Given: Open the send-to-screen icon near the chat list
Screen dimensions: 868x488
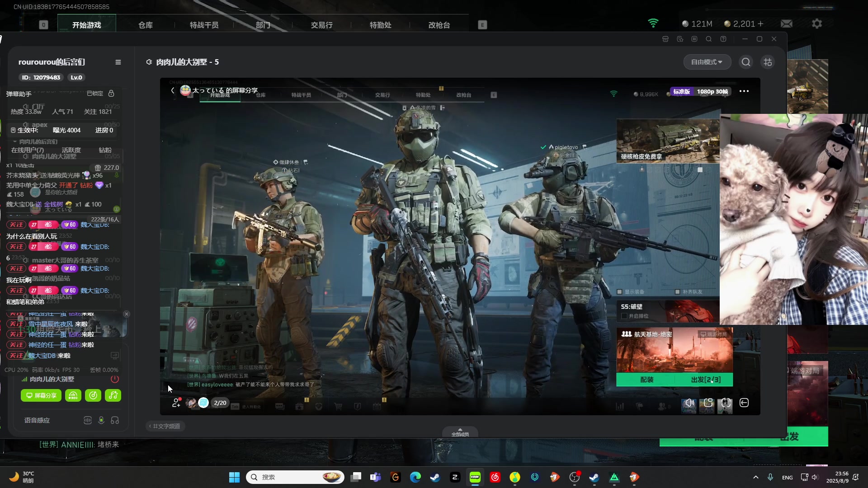Looking at the screenshot, I should point(115,356).
